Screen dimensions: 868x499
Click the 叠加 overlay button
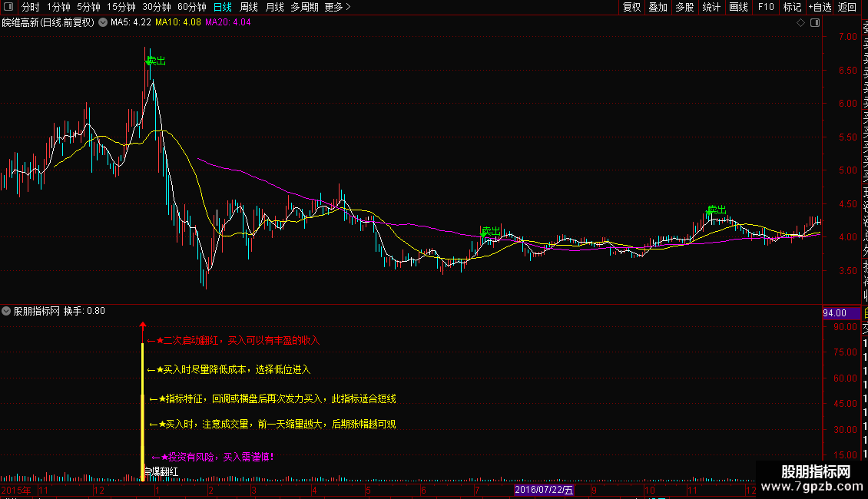(658, 7)
